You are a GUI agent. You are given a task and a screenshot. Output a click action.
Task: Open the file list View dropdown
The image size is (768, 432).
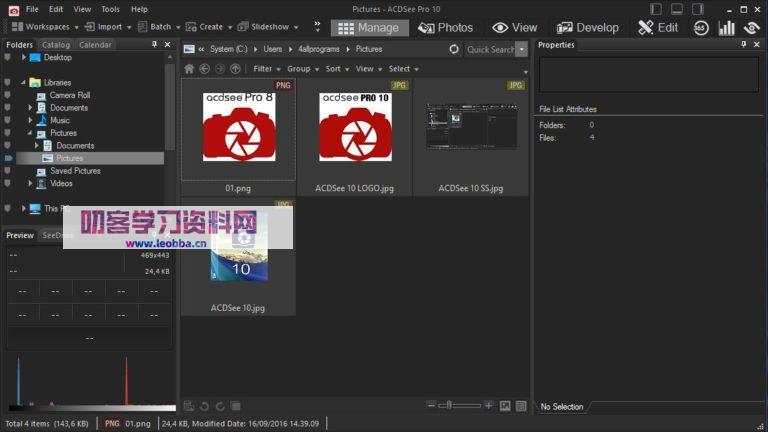368,69
